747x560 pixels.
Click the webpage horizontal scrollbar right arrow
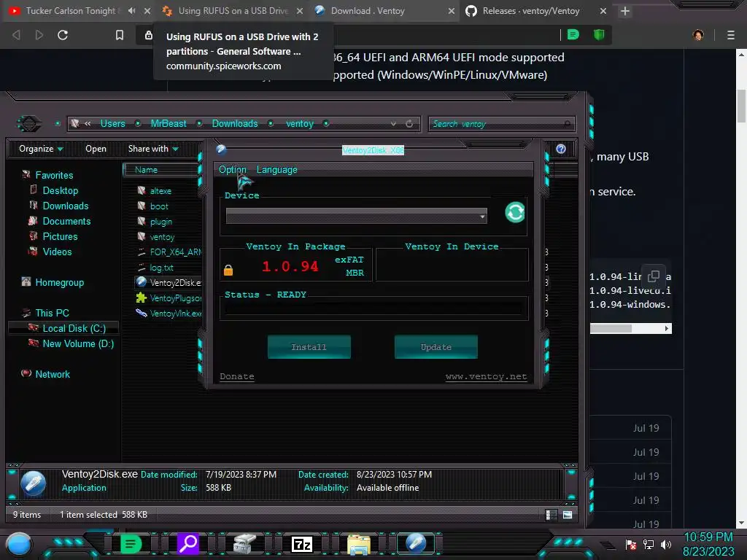667,329
